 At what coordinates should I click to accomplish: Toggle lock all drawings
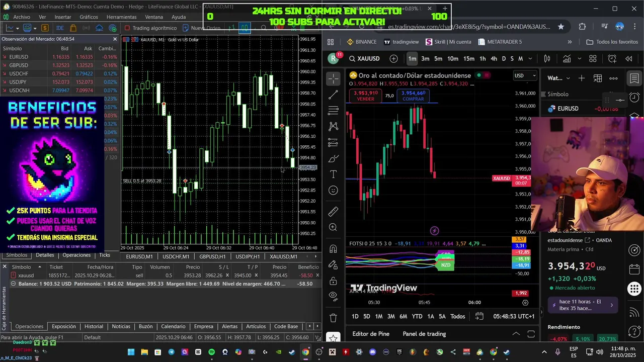pyautogui.click(x=333, y=281)
